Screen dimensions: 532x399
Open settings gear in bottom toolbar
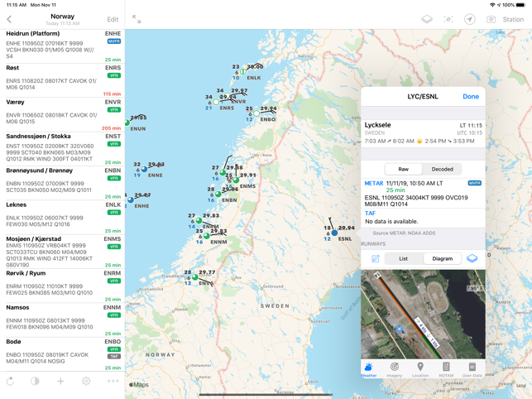click(x=86, y=382)
